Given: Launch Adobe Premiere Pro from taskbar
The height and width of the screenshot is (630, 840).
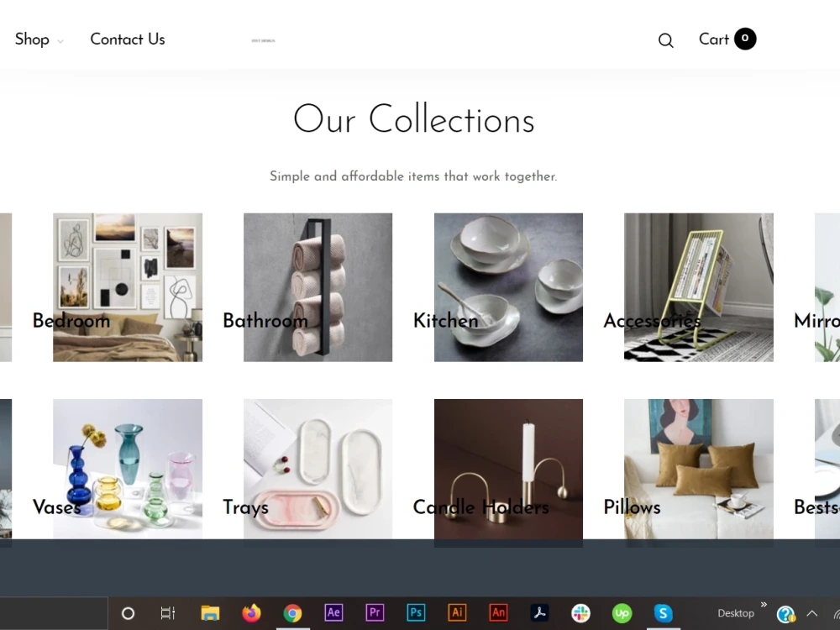Looking at the screenshot, I should point(375,612).
